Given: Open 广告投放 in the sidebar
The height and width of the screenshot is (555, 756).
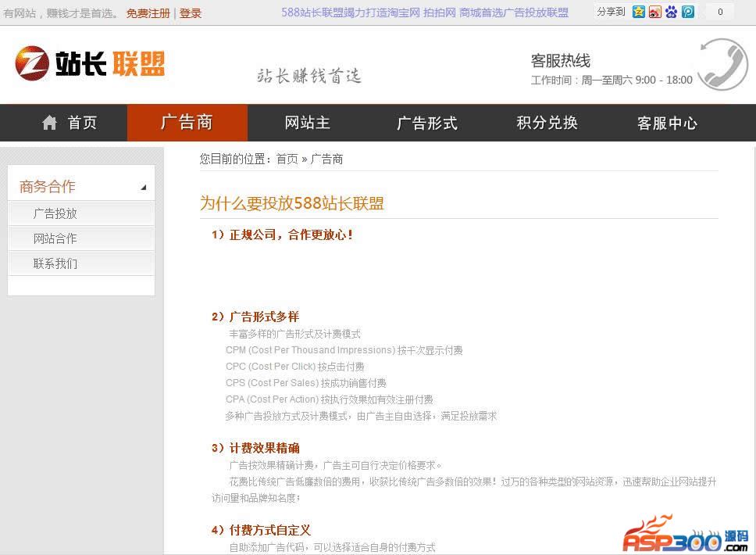Looking at the screenshot, I should 81,213.
